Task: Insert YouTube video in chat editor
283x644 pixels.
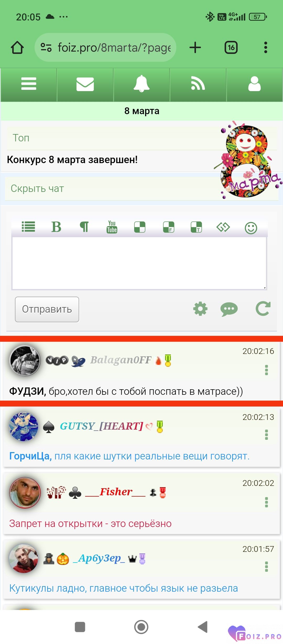Action: pyautogui.click(x=112, y=227)
